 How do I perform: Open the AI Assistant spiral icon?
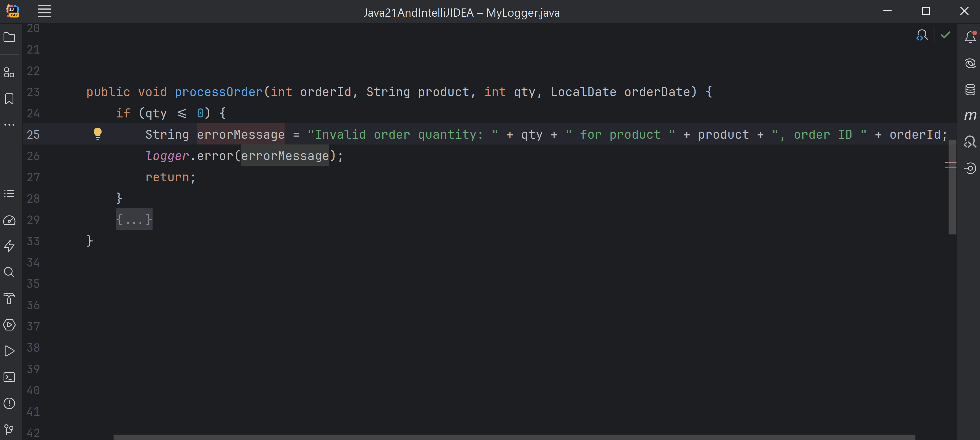click(x=970, y=63)
